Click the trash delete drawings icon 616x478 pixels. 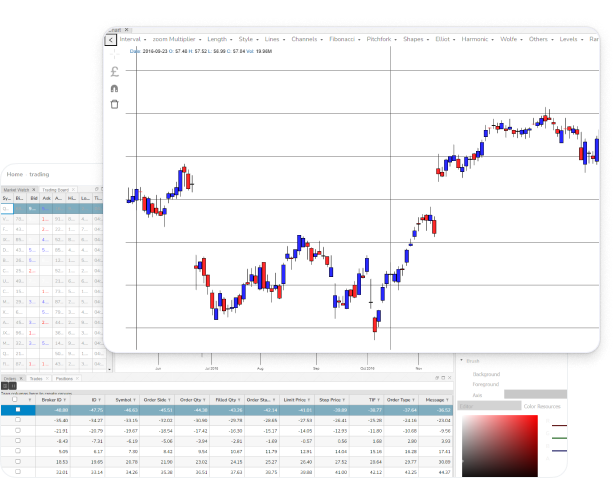(x=114, y=104)
